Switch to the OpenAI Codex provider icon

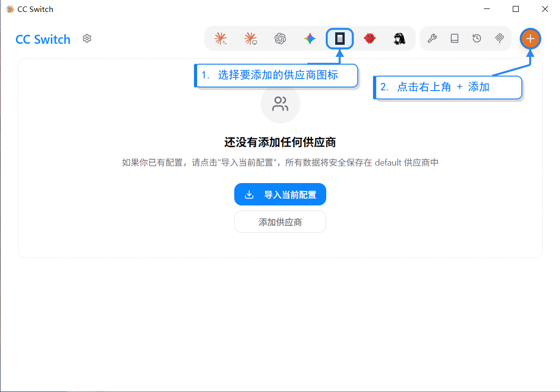pos(280,38)
